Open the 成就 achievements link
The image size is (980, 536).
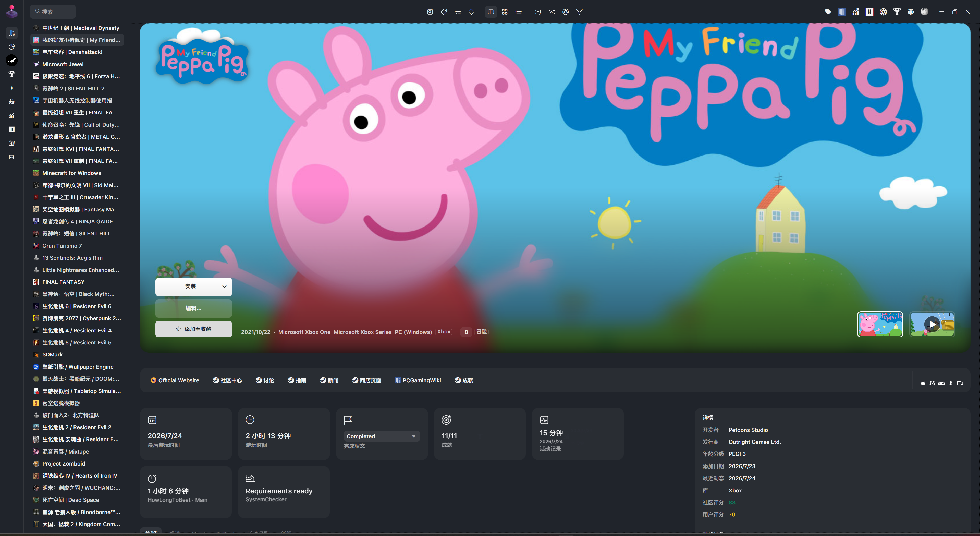(464, 380)
